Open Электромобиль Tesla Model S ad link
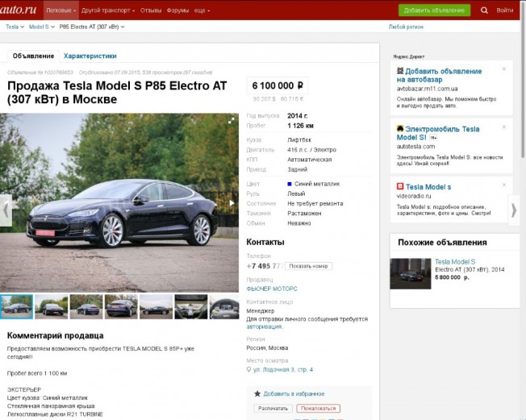This screenshot has height=420, width=526. (438, 133)
